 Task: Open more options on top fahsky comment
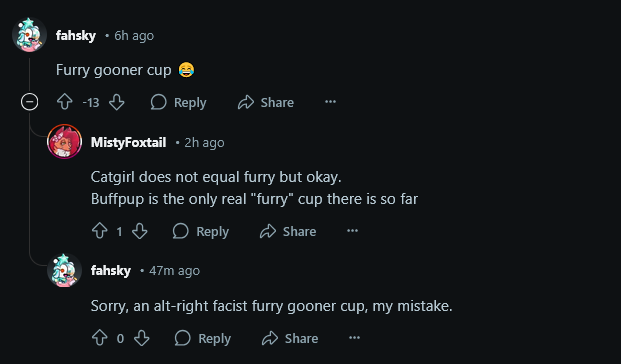330,102
